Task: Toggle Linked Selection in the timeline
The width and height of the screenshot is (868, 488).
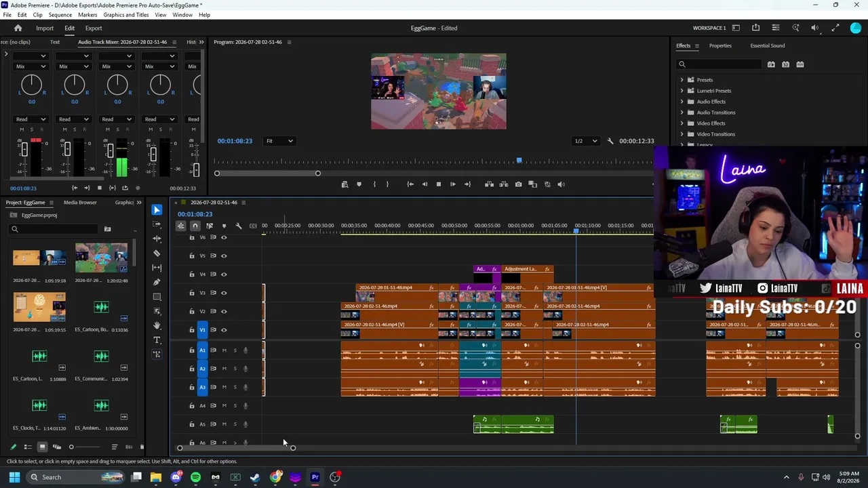Action: [x=210, y=226]
